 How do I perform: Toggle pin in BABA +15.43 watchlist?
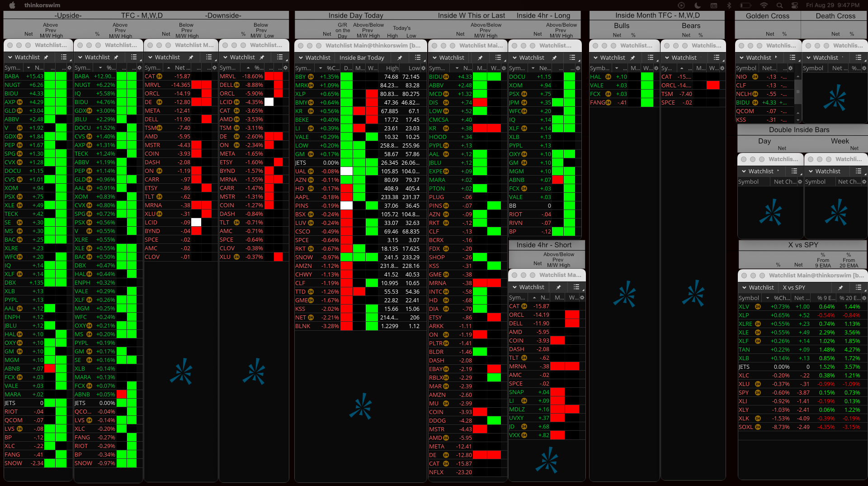coord(46,57)
